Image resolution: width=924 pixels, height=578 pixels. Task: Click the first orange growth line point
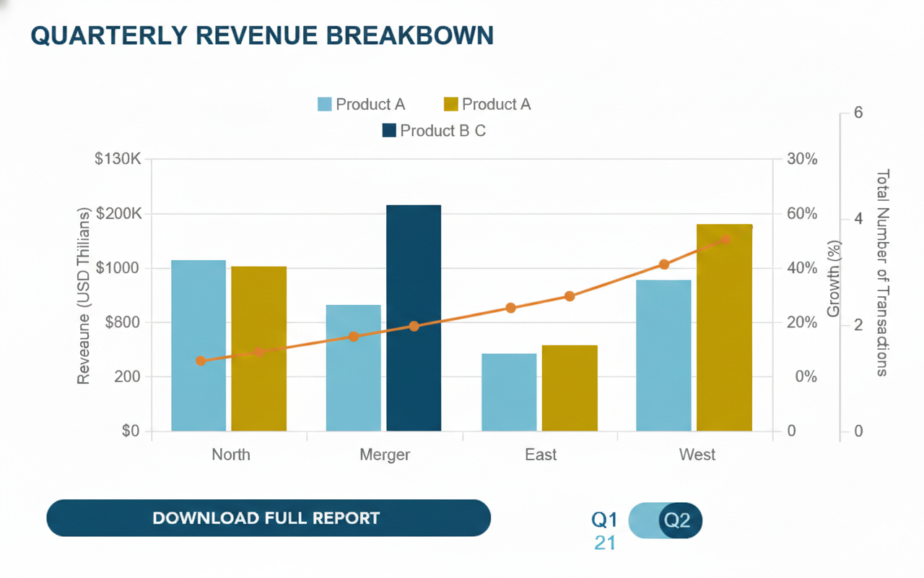pyautogui.click(x=201, y=361)
